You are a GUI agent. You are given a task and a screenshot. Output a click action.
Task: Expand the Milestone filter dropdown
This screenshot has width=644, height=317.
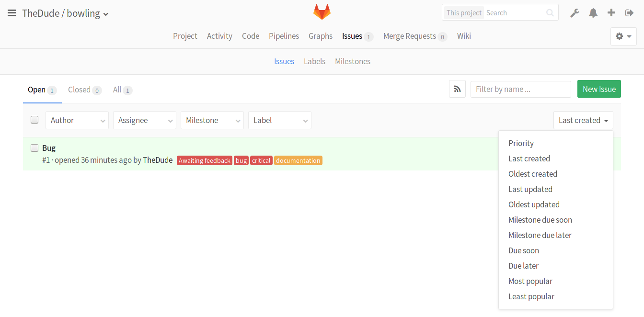[212, 120]
